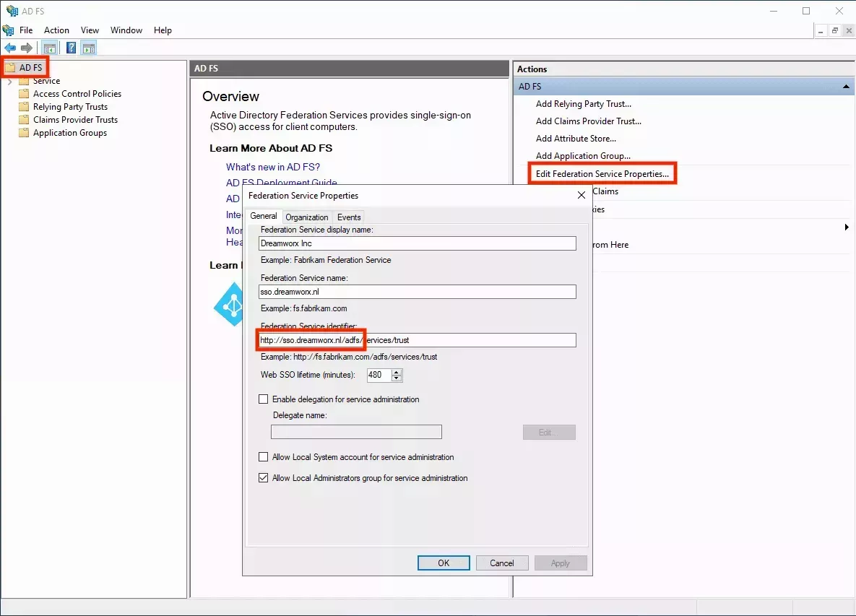Close the Federation Service Properties dialog
Viewport: 856px width, 616px height.
click(x=582, y=196)
